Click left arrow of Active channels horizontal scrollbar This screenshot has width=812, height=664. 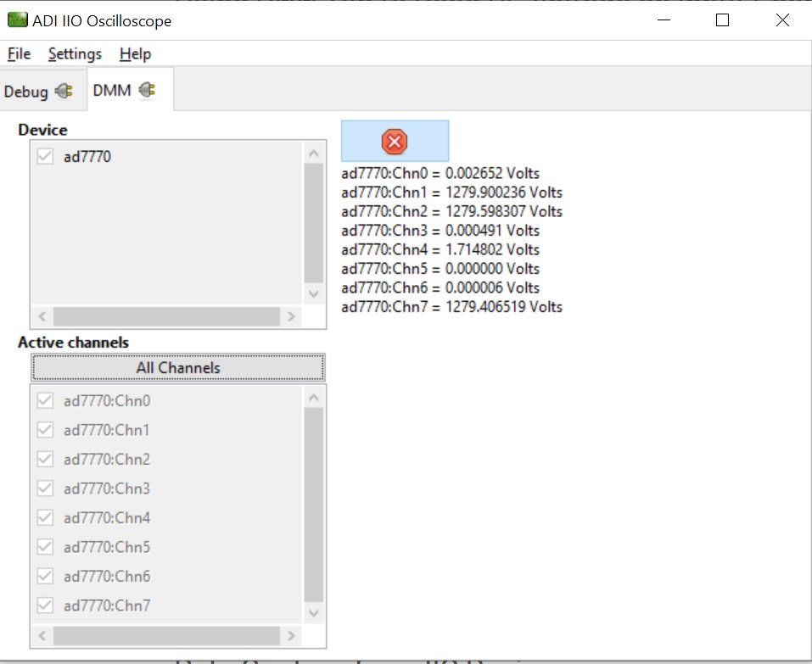pos(42,635)
